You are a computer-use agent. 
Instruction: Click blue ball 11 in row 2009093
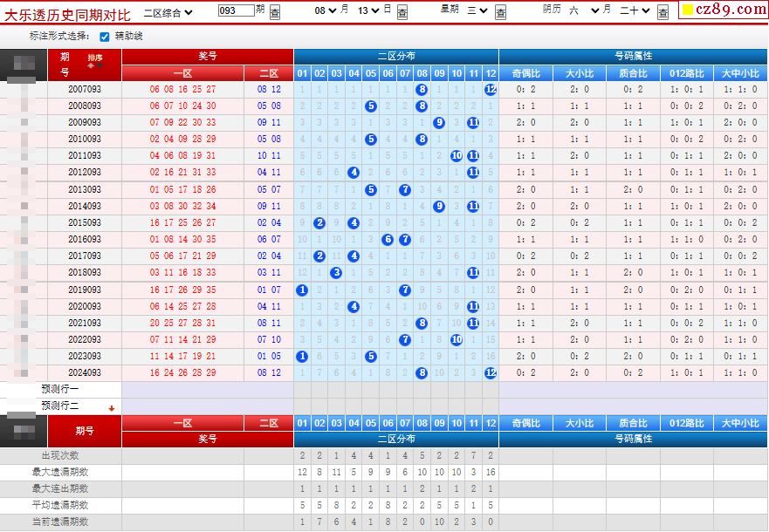[473, 123]
